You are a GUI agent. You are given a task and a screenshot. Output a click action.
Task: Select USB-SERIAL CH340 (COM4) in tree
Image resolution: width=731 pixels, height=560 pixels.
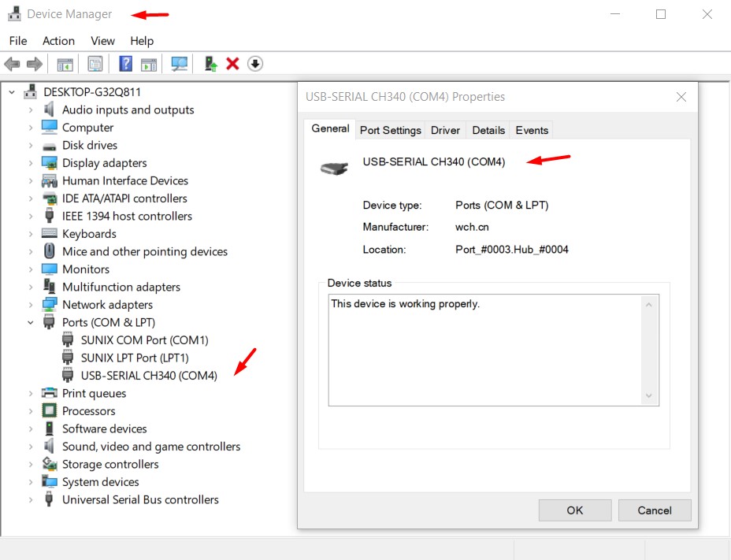pyautogui.click(x=149, y=376)
